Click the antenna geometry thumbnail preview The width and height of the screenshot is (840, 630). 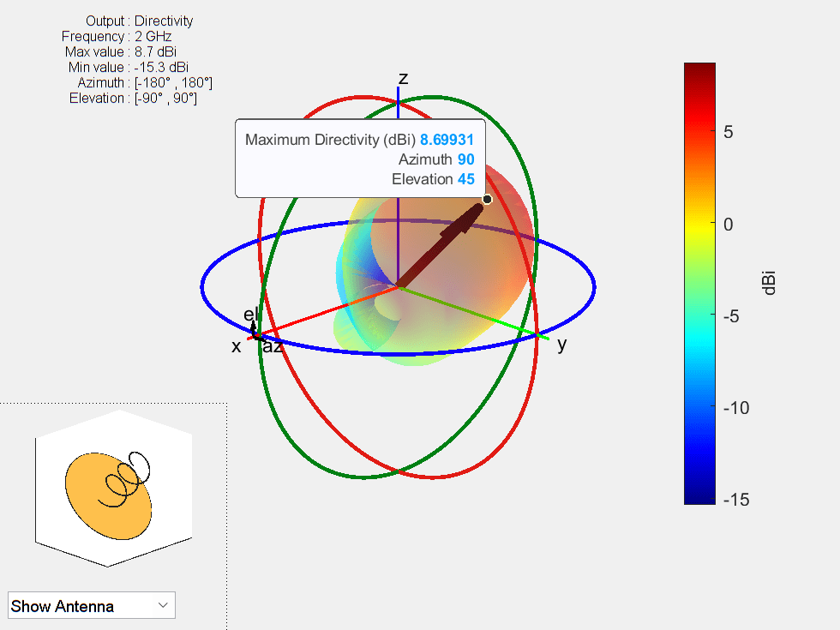coord(113,489)
